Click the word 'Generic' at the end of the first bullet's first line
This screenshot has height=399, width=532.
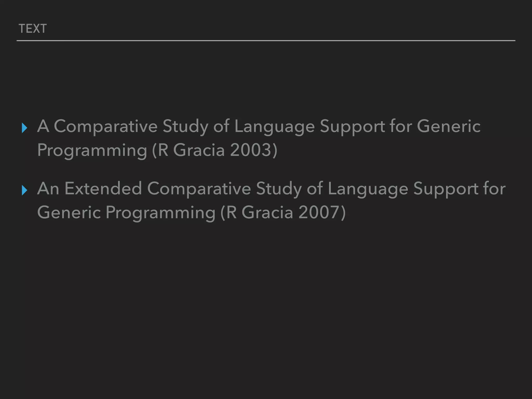coord(449,126)
